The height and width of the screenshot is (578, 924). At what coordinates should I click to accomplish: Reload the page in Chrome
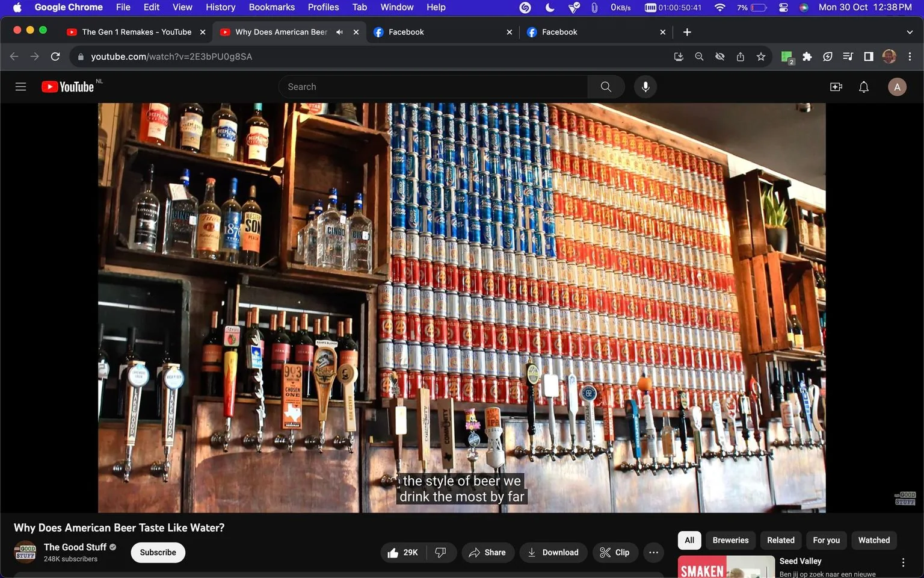pos(55,57)
